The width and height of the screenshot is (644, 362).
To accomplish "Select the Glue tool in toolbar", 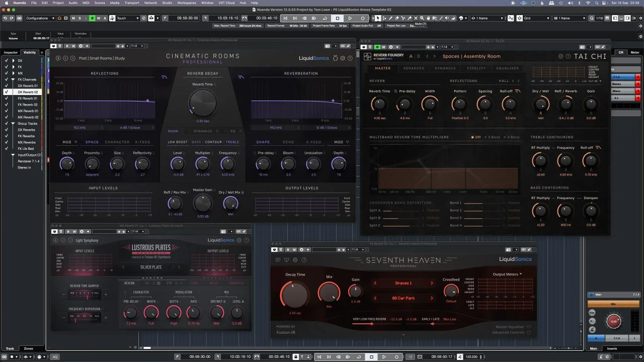I will click(x=409, y=18).
